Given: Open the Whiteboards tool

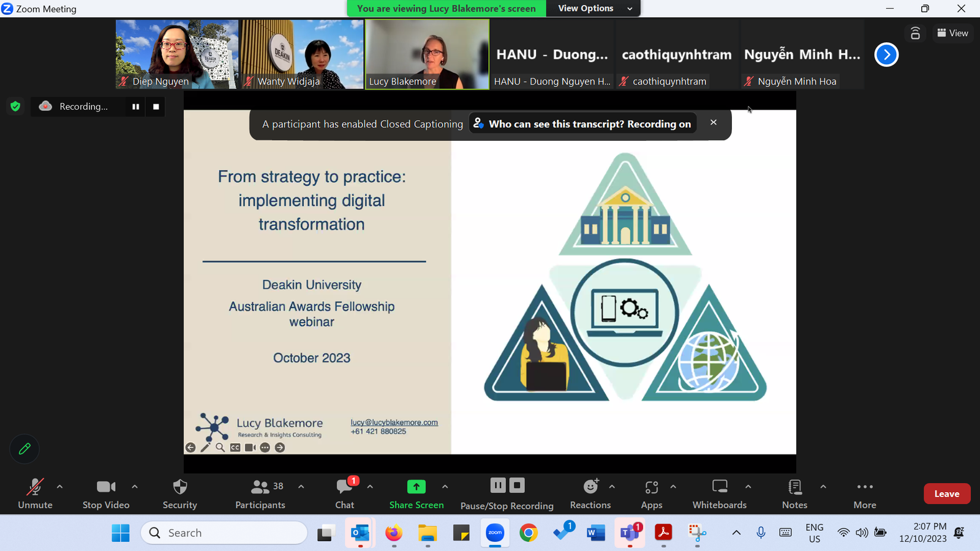Looking at the screenshot, I should (x=719, y=493).
